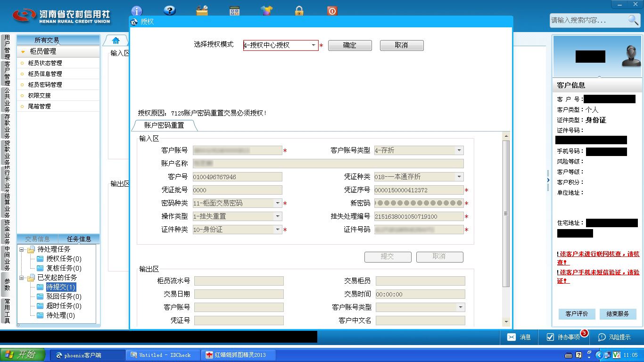
Task: Click 取消 next to the 确定 button
Action: [x=402, y=45]
